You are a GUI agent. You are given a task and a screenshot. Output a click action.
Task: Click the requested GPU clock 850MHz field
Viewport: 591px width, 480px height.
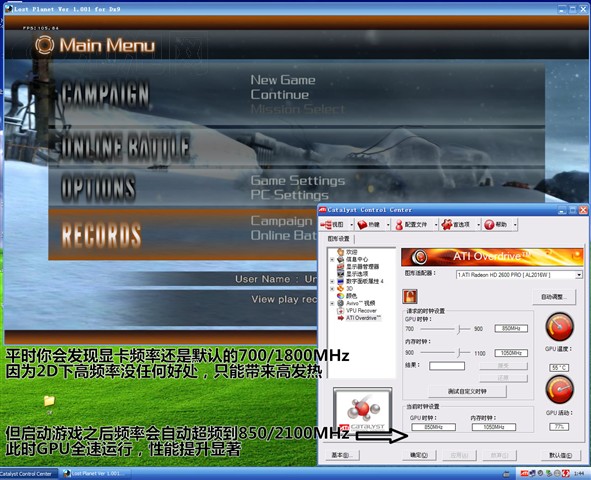(x=511, y=329)
